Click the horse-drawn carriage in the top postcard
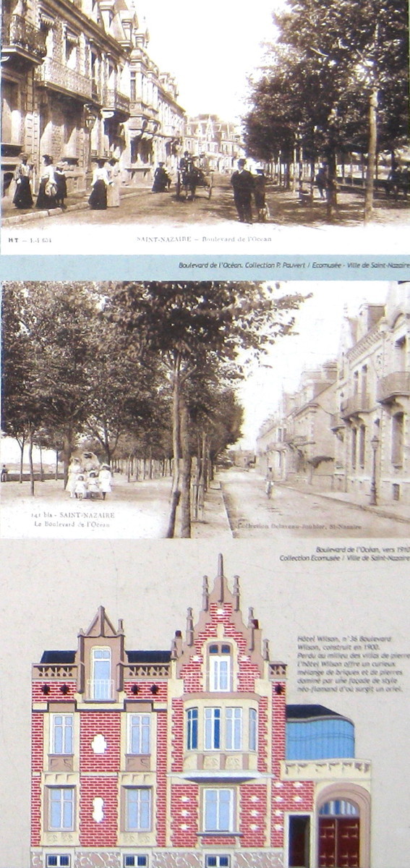This screenshot has width=410, height=868. click(x=194, y=177)
